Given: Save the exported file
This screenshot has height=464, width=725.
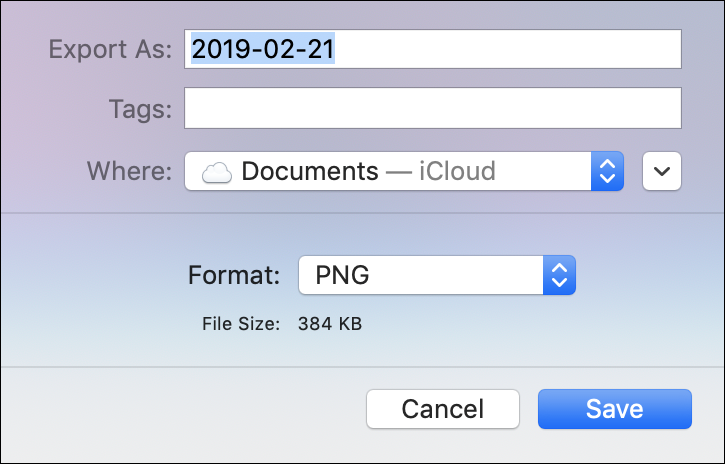Looking at the screenshot, I should point(614,409).
